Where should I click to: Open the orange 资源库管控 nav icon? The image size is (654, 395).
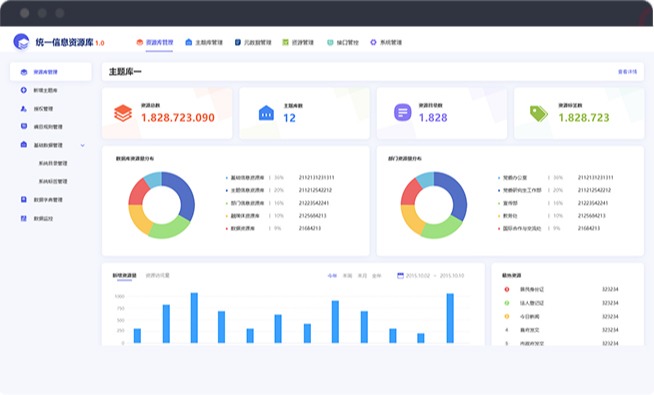(x=140, y=42)
